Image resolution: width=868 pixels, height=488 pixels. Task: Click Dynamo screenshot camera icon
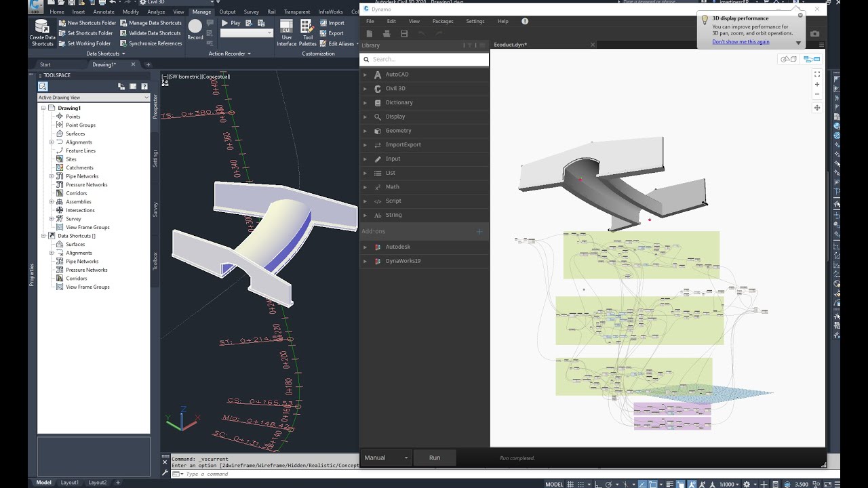(x=814, y=33)
